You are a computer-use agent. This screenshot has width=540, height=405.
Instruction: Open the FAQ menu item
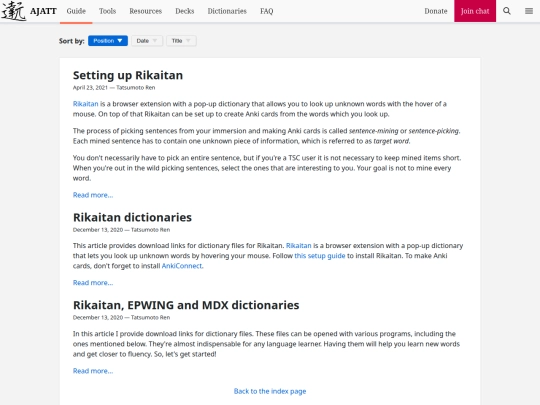[x=267, y=11]
